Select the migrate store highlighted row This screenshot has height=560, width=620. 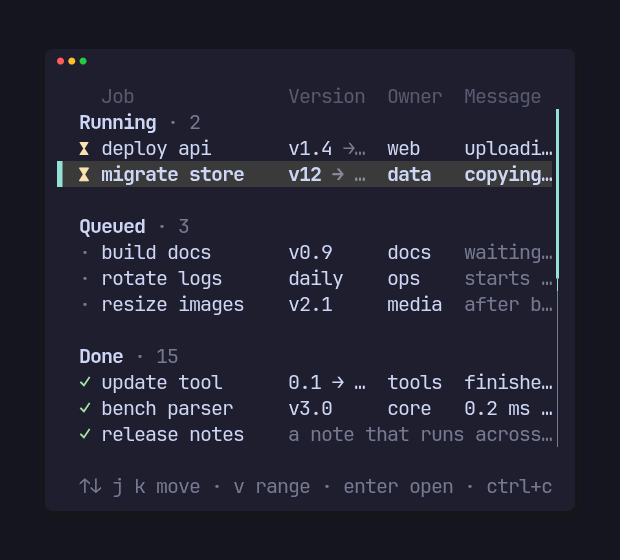point(304,174)
